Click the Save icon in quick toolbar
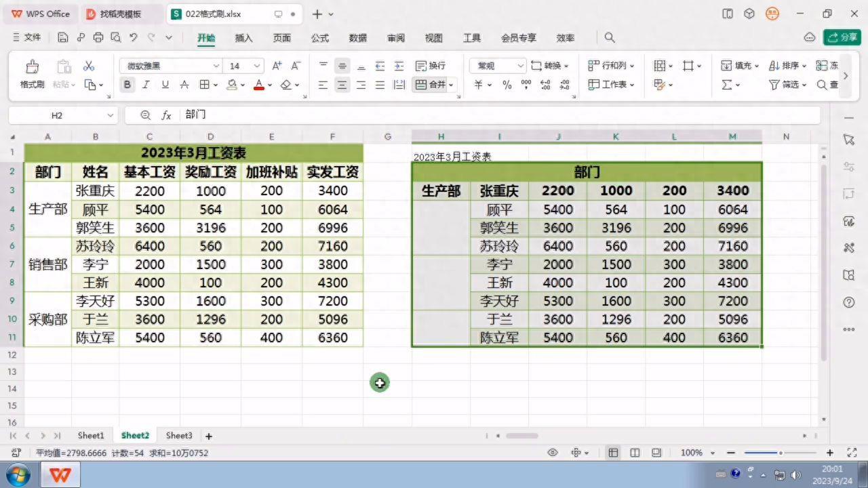Screen dimensions: 868x488 click(x=63, y=38)
